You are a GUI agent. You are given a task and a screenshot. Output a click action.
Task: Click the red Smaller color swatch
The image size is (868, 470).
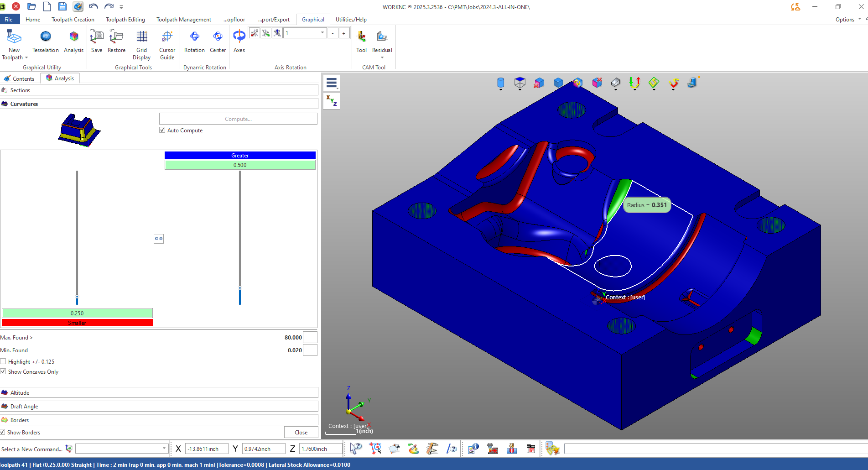(x=77, y=323)
